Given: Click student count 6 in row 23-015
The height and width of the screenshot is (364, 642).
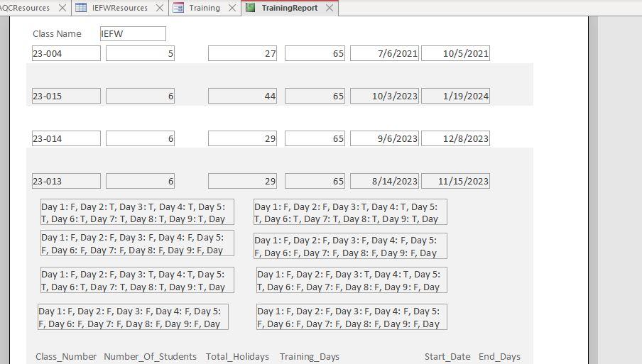Looking at the screenshot, I should 140,96.
